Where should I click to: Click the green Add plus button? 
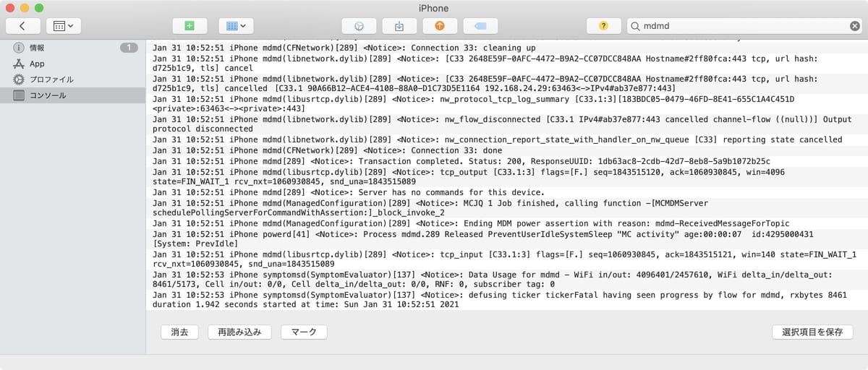(190, 26)
